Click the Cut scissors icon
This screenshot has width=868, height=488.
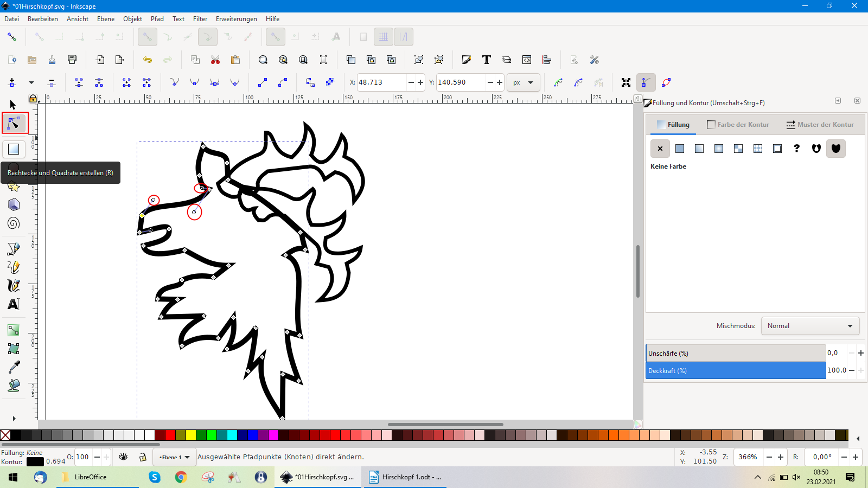point(215,60)
